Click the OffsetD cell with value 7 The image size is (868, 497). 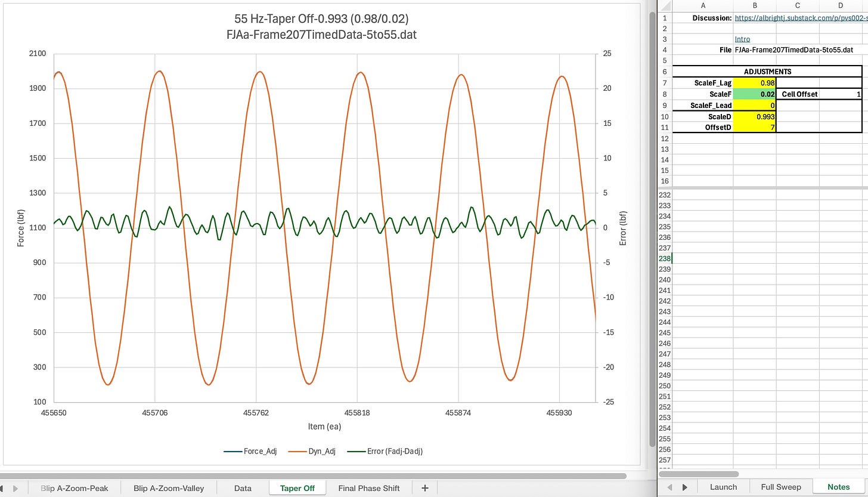coord(755,127)
